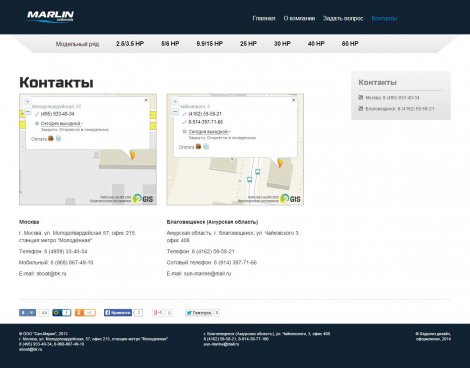This screenshot has height=368, width=470.
Task: Click the Marlin outboards logo
Action: (x=50, y=16)
